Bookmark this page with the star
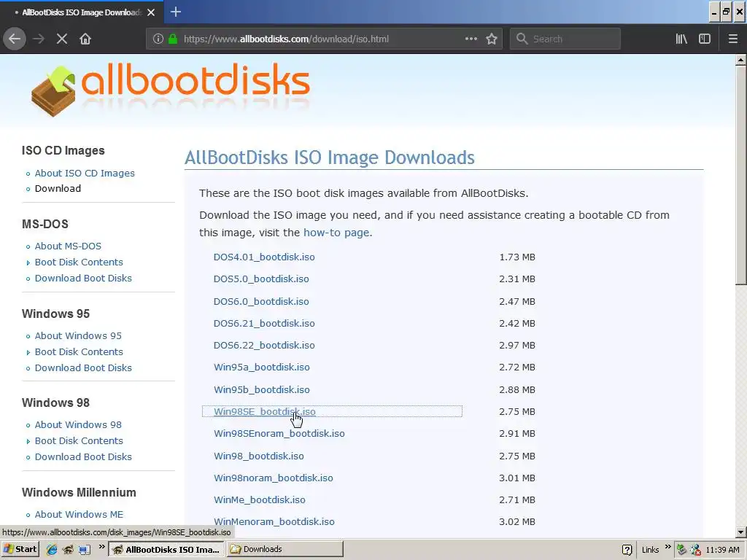747x560 pixels. tap(492, 39)
